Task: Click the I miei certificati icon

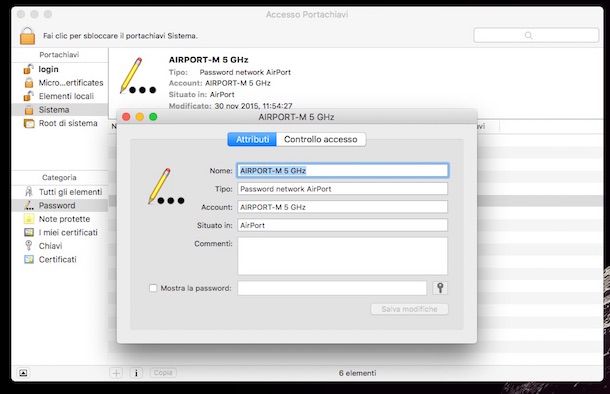Action: [29, 233]
